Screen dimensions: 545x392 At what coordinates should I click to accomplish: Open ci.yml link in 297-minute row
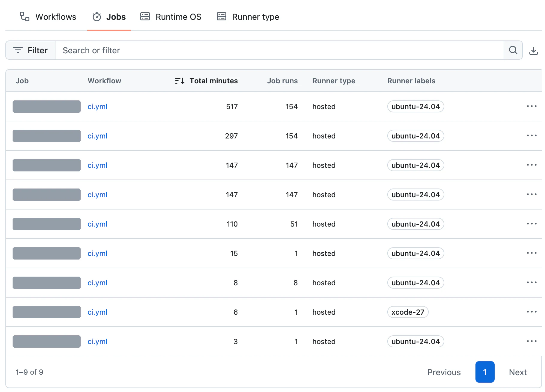[x=97, y=136]
